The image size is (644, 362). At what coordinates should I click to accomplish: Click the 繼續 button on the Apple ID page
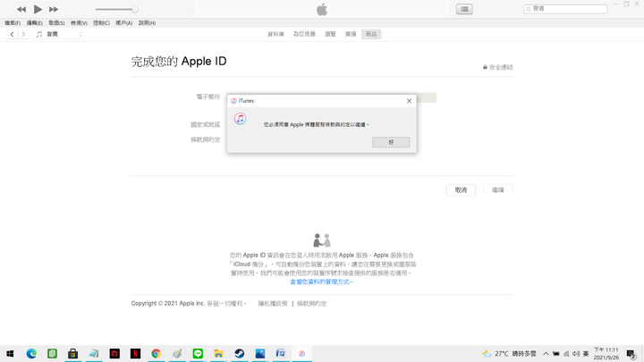tap(498, 190)
